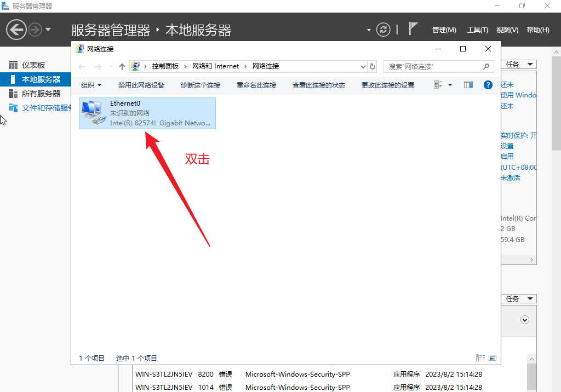Open the lower 任务 dropdown in Server Manager
561x392 pixels.
(519, 298)
